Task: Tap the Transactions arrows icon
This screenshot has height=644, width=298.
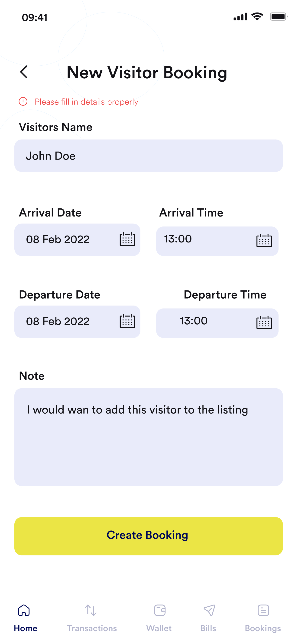Action: tap(91, 610)
